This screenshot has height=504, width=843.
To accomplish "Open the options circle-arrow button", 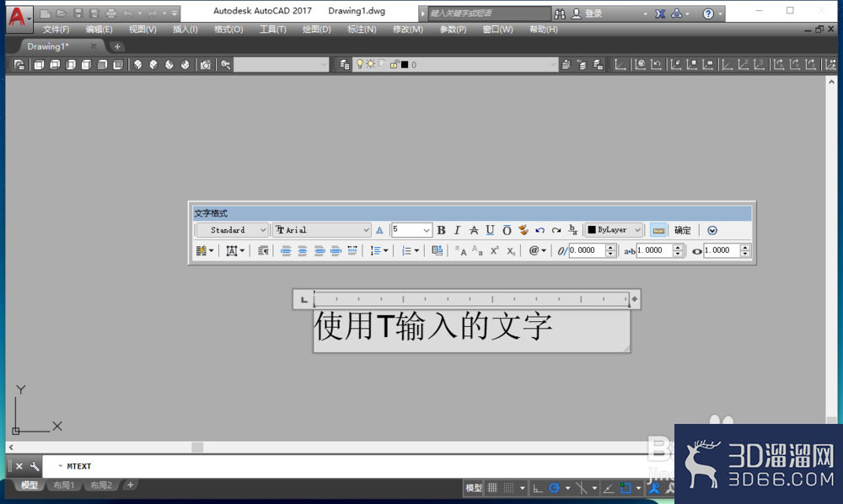I will pos(712,230).
